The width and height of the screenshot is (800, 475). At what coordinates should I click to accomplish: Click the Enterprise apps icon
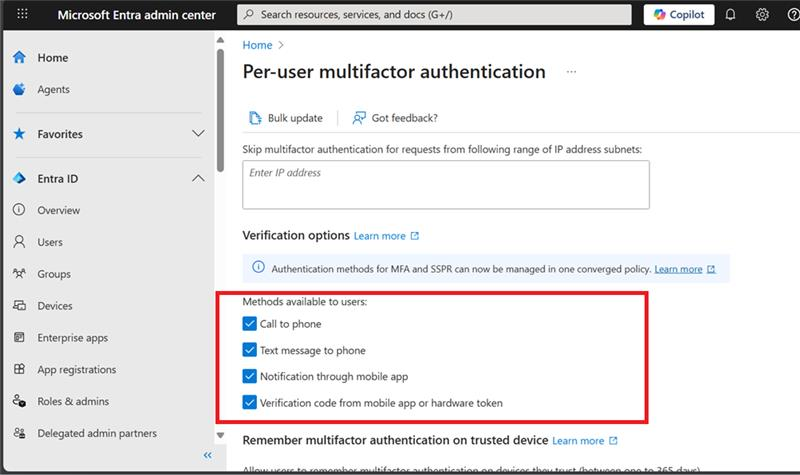point(19,337)
